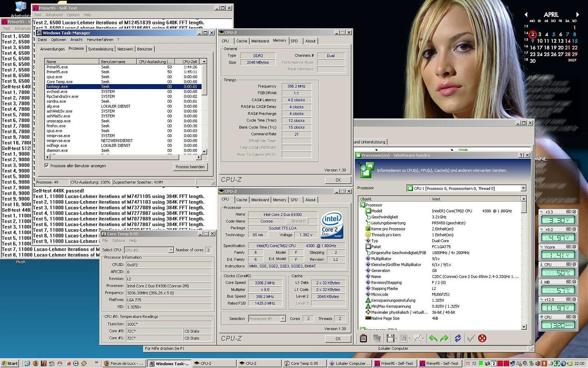The width and height of the screenshot is (588, 368).
Task: Open the Arbeitsplatz desktop icon
Action: (20, 9)
